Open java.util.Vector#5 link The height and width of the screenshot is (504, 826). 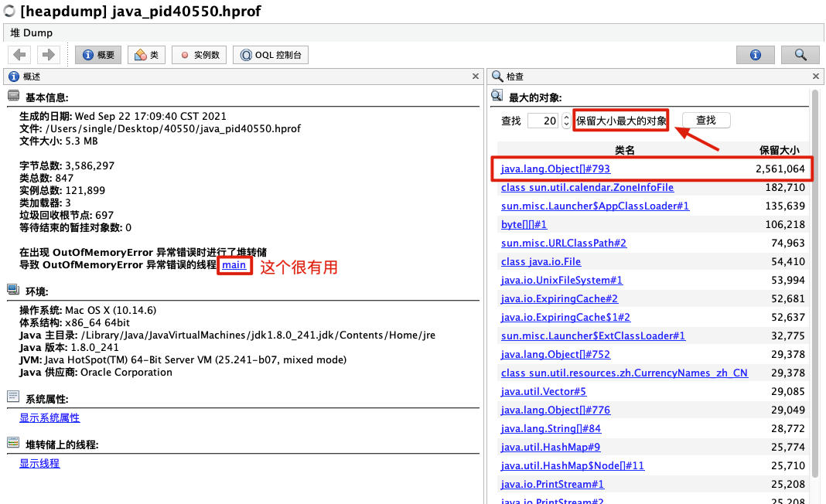[x=544, y=391]
